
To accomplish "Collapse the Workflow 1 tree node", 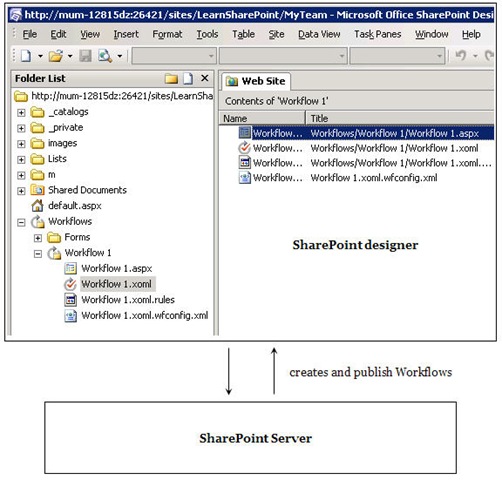I will tap(38, 254).
